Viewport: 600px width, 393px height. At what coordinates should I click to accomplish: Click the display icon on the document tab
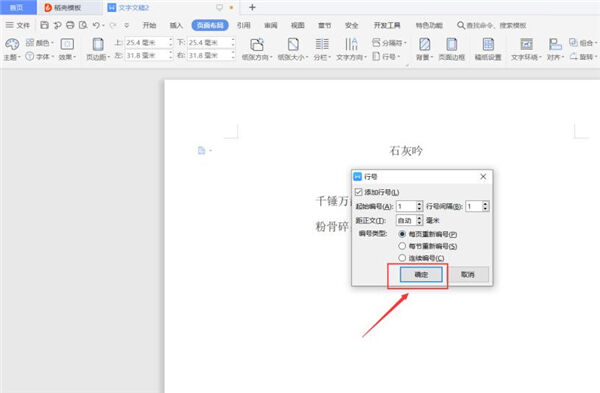(219, 7)
